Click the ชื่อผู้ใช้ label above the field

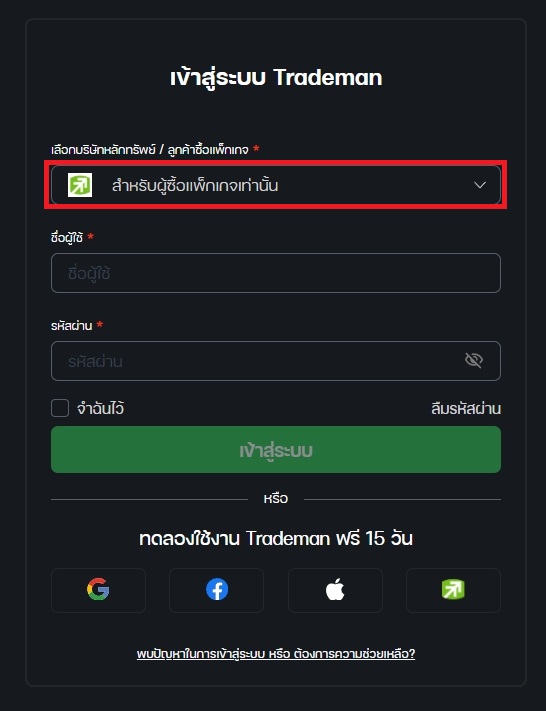click(x=67, y=237)
